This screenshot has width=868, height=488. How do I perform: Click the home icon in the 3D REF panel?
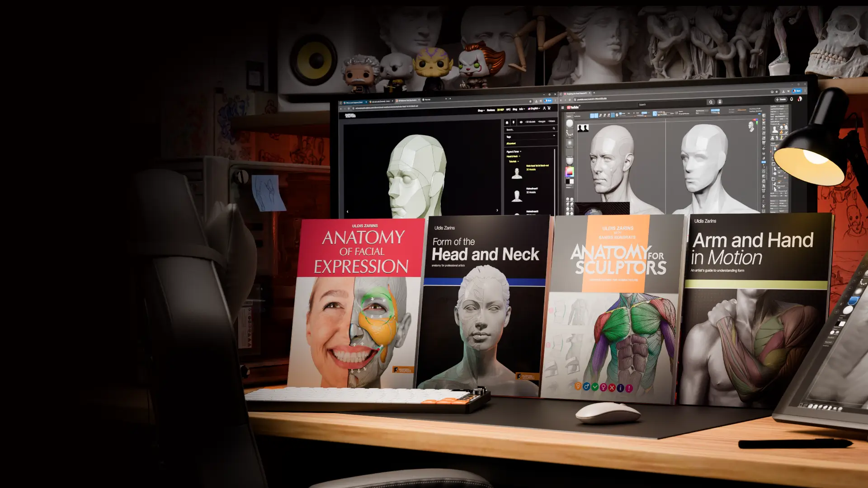click(x=507, y=122)
